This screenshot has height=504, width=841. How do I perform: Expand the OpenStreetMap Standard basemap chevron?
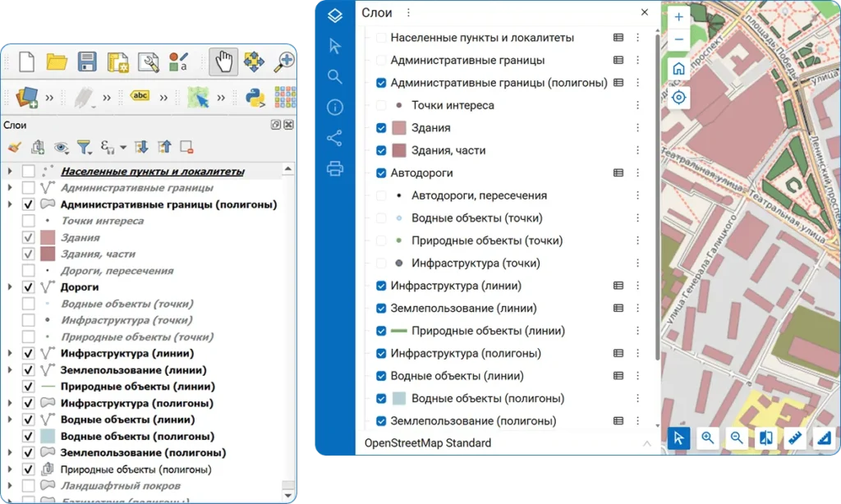point(646,443)
